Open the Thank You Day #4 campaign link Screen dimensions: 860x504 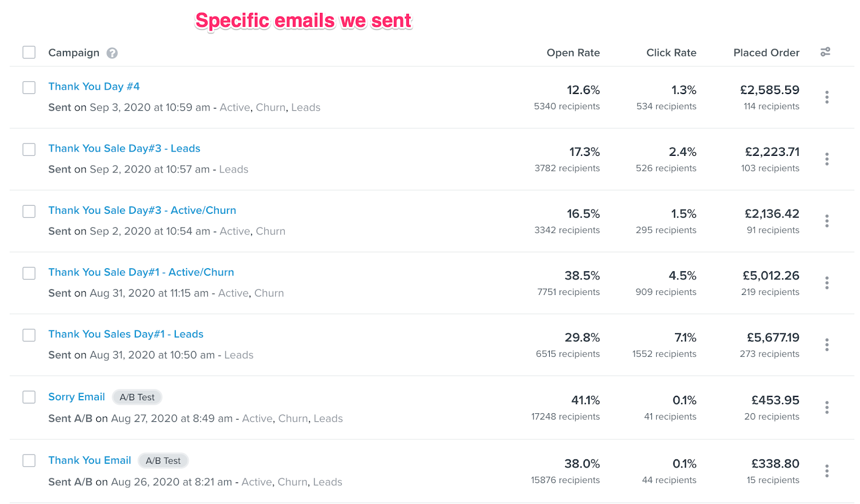coord(94,87)
